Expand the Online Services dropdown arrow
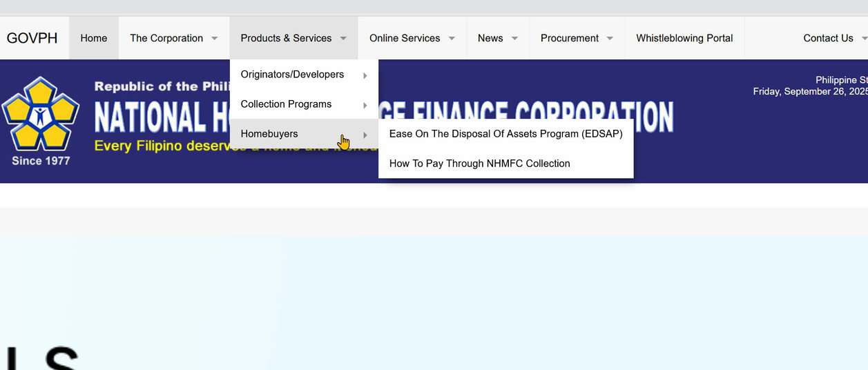This screenshot has height=370, width=868. tap(452, 39)
